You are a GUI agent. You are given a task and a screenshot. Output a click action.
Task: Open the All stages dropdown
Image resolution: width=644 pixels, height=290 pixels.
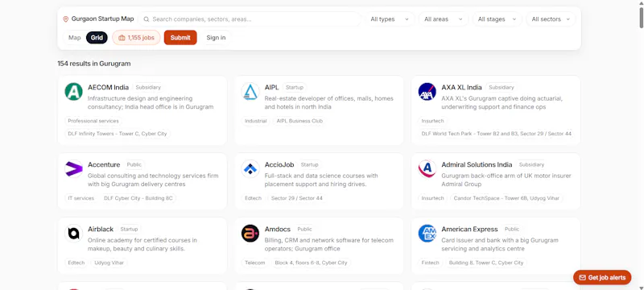(x=497, y=19)
